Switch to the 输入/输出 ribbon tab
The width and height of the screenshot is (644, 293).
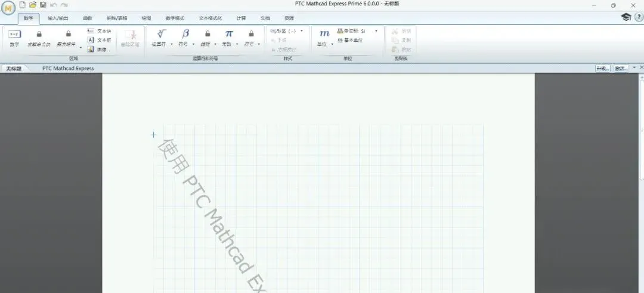[58, 18]
